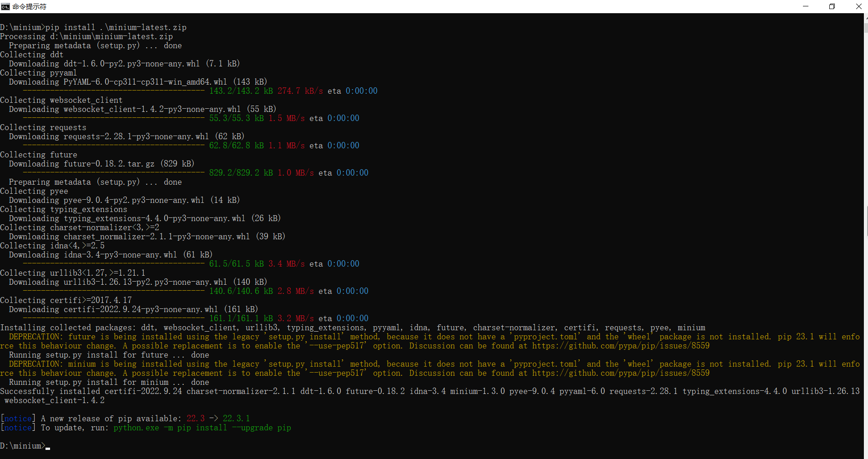Click the '1.0 MB/s' download speed
Screen dimensions: 868x459
point(296,173)
